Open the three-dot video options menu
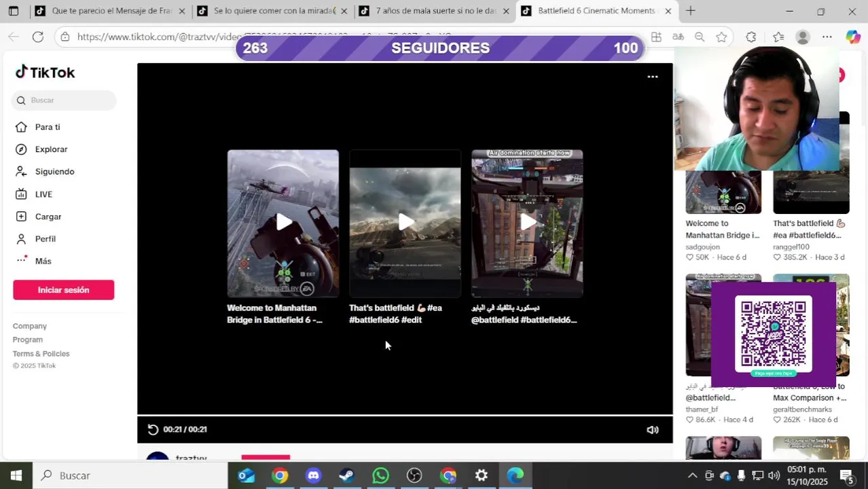The image size is (868, 489). (652, 77)
